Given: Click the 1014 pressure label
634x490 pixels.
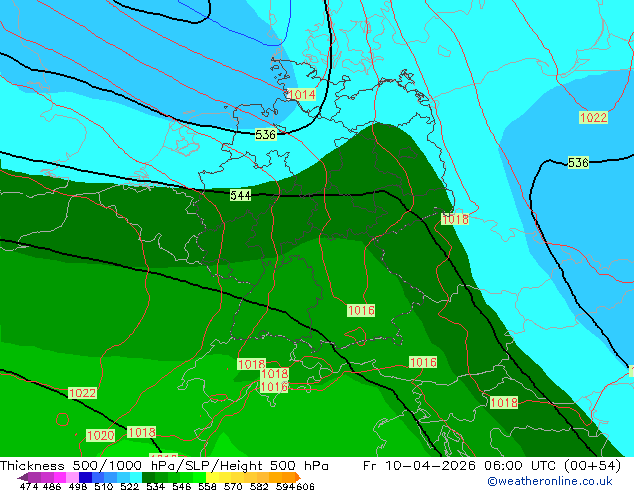Looking at the screenshot, I should coord(302,95).
